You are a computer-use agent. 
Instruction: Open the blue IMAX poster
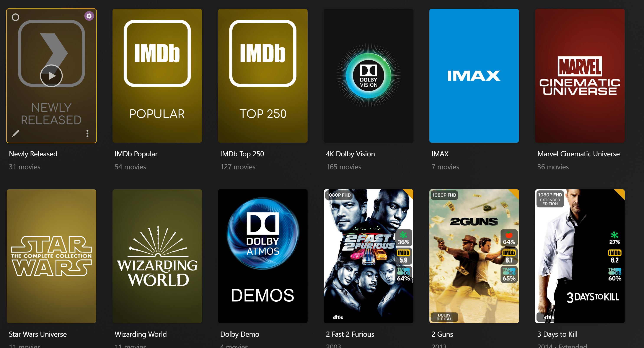474,76
